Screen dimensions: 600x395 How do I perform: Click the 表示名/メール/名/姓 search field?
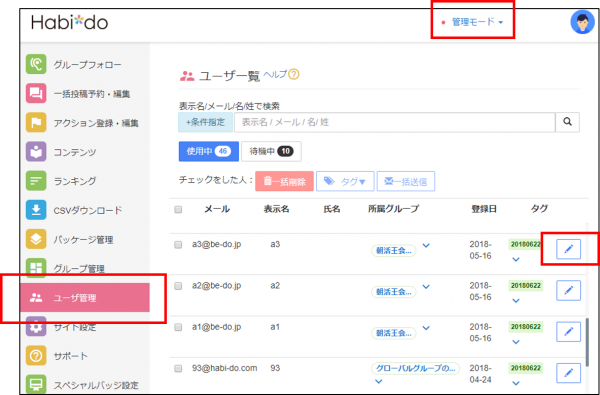[395, 122]
